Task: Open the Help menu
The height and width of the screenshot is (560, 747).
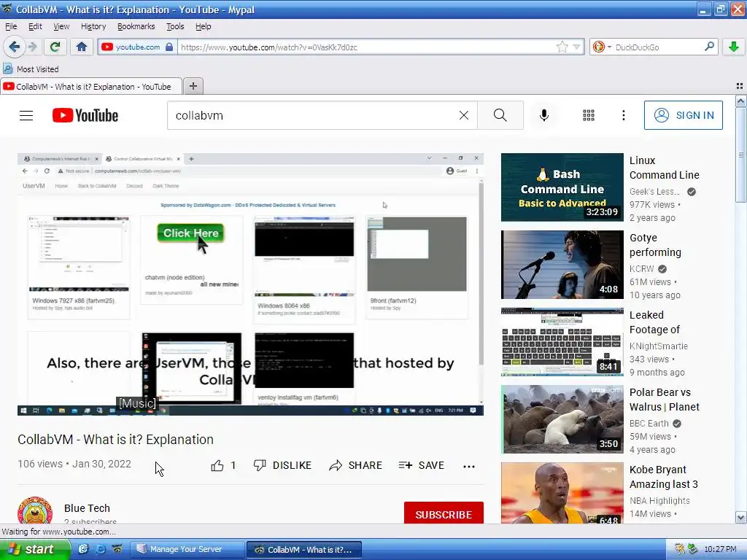Action: [x=204, y=27]
